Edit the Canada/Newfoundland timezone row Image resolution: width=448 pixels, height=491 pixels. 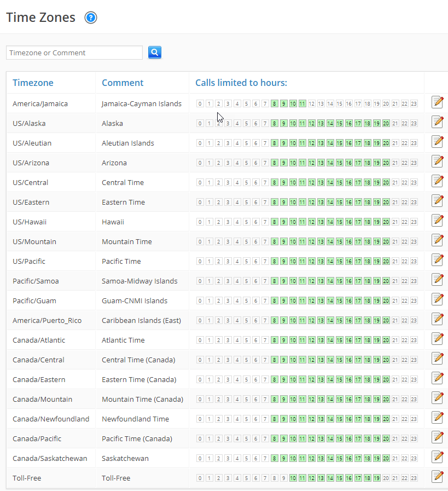click(x=438, y=418)
